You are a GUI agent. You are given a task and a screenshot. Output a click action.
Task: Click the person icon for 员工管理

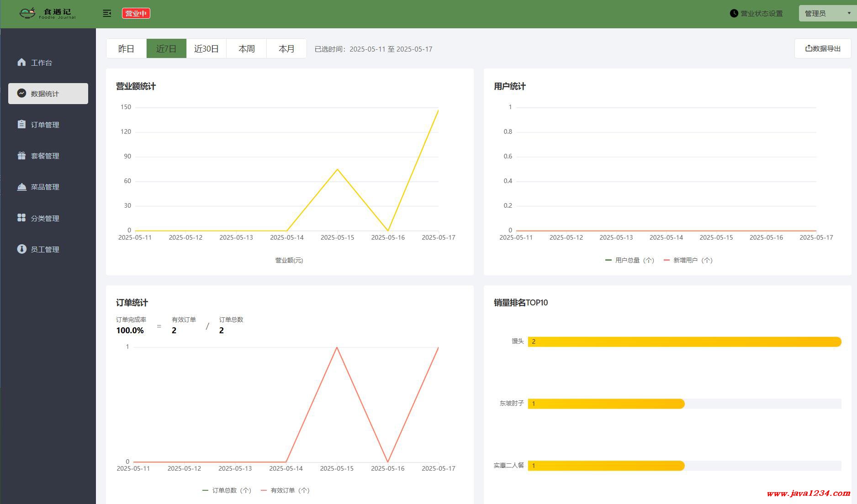click(21, 249)
